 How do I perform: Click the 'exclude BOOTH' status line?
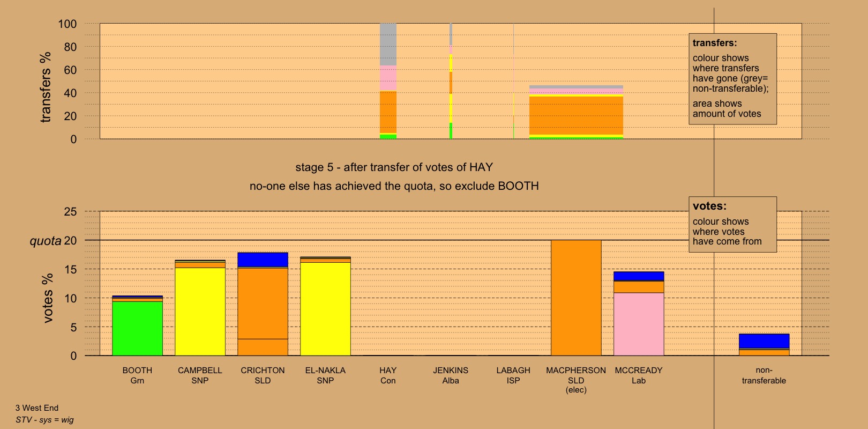point(394,186)
